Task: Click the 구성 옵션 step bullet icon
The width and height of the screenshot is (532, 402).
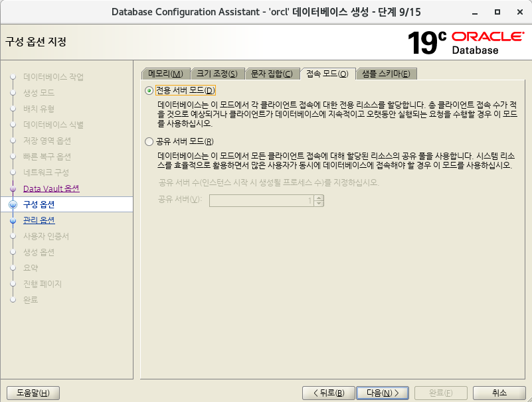Action: point(13,205)
